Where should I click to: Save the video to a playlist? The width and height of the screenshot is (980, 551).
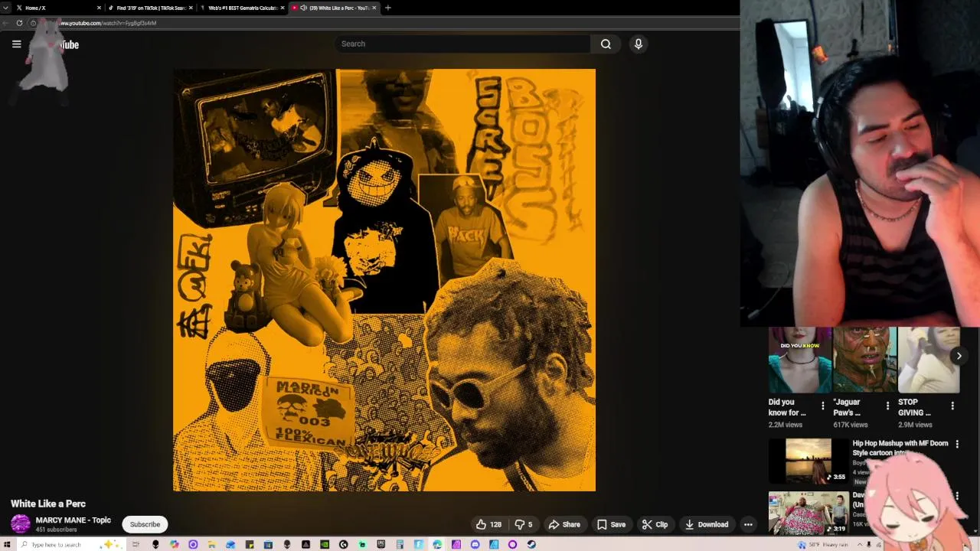click(x=611, y=524)
